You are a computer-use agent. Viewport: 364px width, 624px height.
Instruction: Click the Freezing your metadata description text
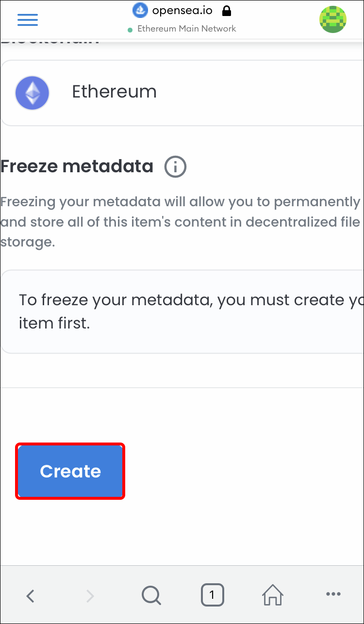pos(181,222)
